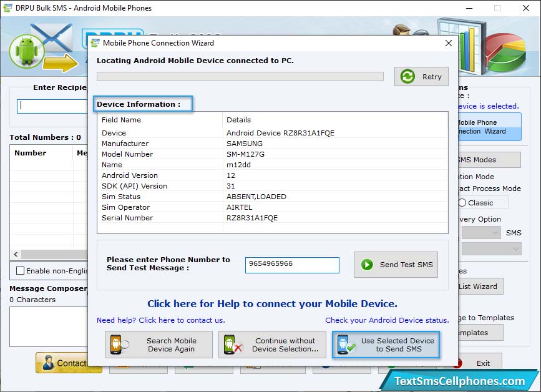
Task: Open the delivery option dropdown beside SMS label
Action: pos(481,233)
